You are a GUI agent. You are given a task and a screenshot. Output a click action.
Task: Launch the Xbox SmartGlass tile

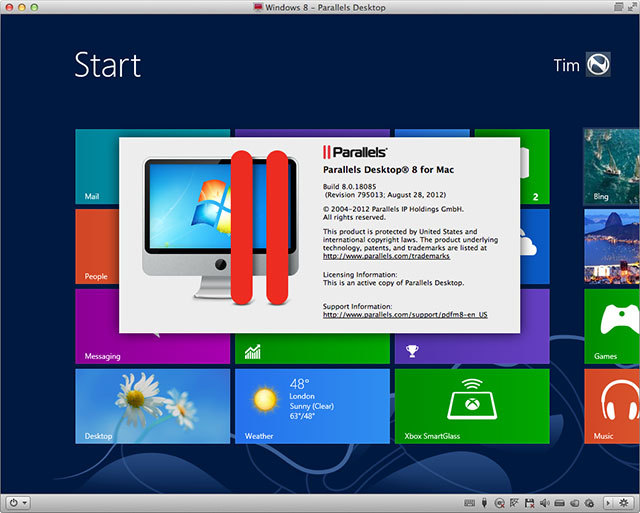coord(472,406)
